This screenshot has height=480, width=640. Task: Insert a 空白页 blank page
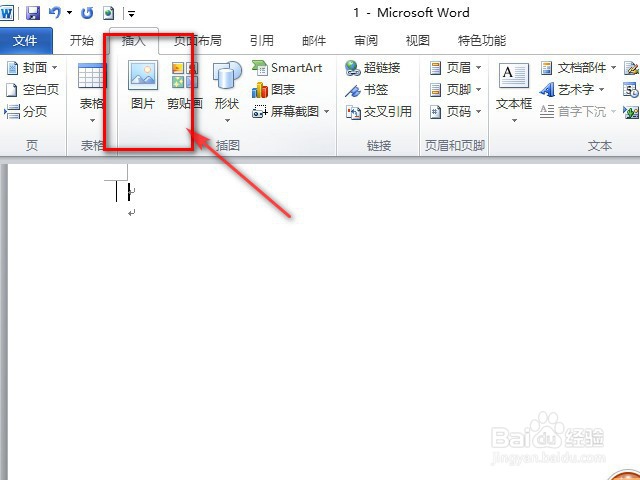click(33, 89)
